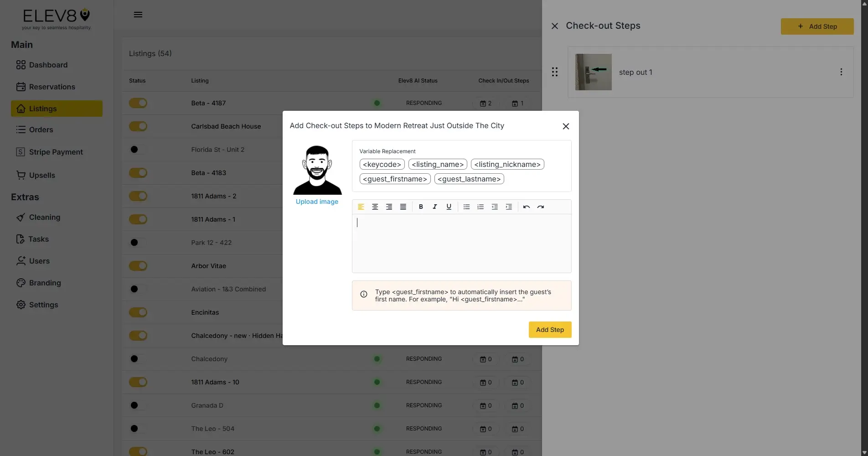Enable the Park 12 - 422 listing
Image resolution: width=868 pixels, height=456 pixels.
click(138, 243)
